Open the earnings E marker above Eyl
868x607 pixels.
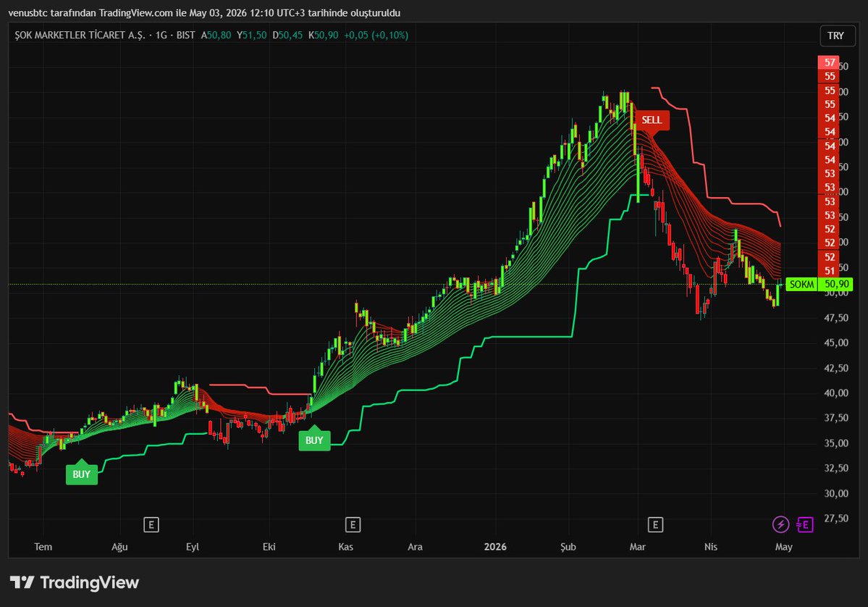(x=151, y=524)
